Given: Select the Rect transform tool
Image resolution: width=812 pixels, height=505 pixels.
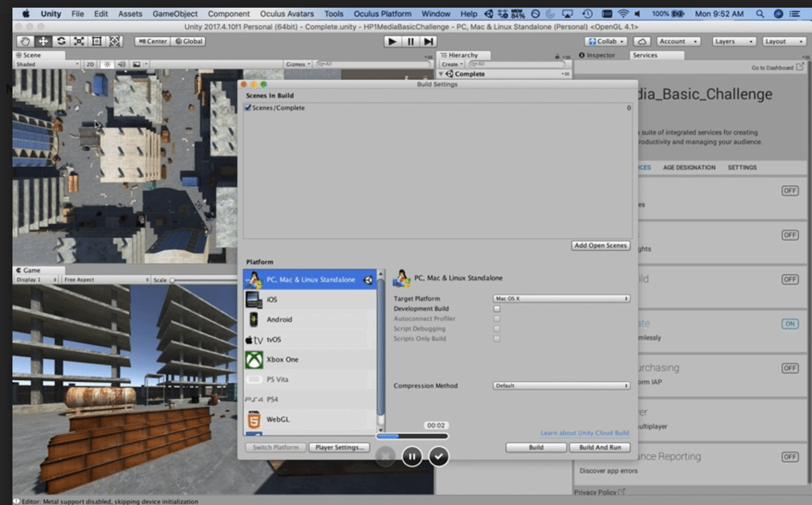Looking at the screenshot, I should (x=96, y=41).
